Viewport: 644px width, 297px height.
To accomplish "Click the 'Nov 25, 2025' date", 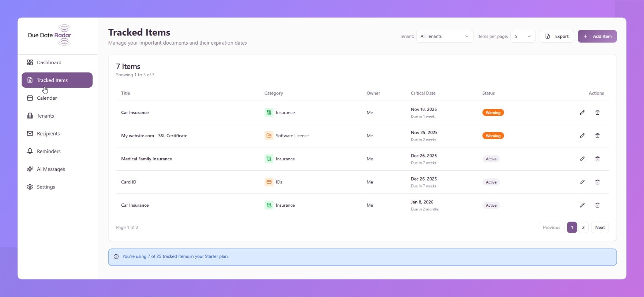I will [x=424, y=132].
